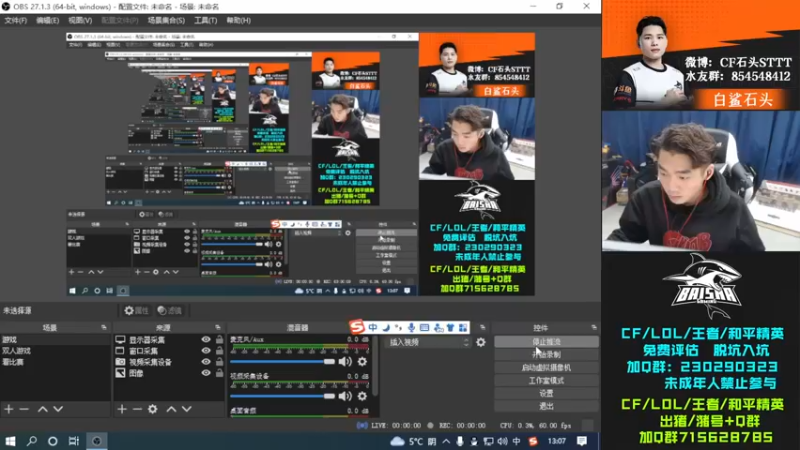
Task: Adjust 麦克风/Aux volume slider
Action: point(282,362)
